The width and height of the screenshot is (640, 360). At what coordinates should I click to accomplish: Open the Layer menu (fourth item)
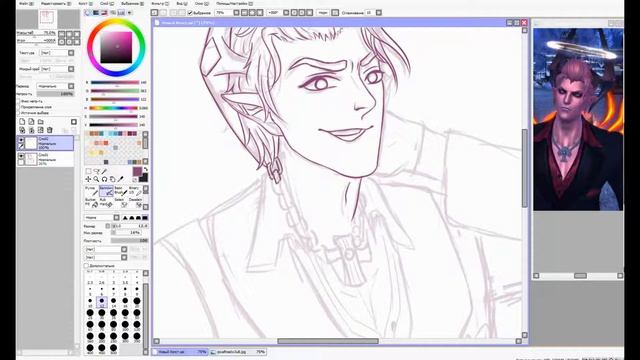click(106, 3)
